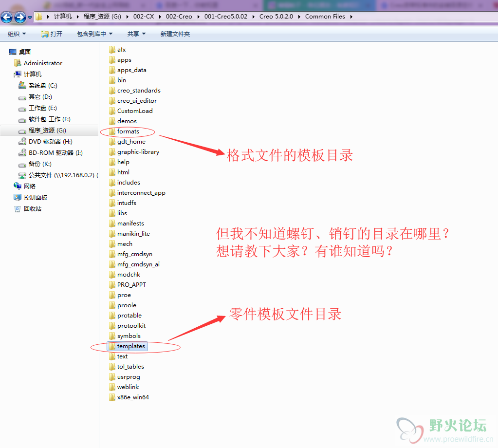Click 程序_资源 (G:) breadcrumb in address bar
This screenshot has height=448, width=498.
click(x=102, y=17)
